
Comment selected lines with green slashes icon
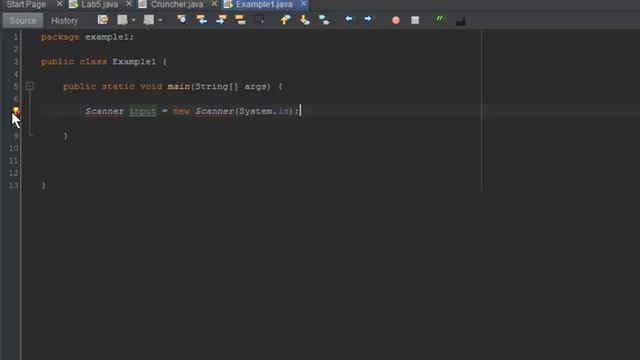440,19
